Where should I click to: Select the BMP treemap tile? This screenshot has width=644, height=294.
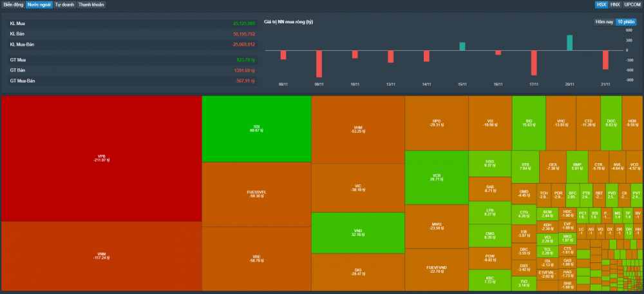(577, 166)
